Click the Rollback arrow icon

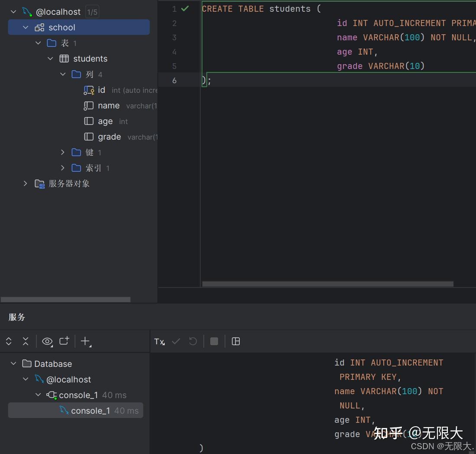(x=193, y=341)
